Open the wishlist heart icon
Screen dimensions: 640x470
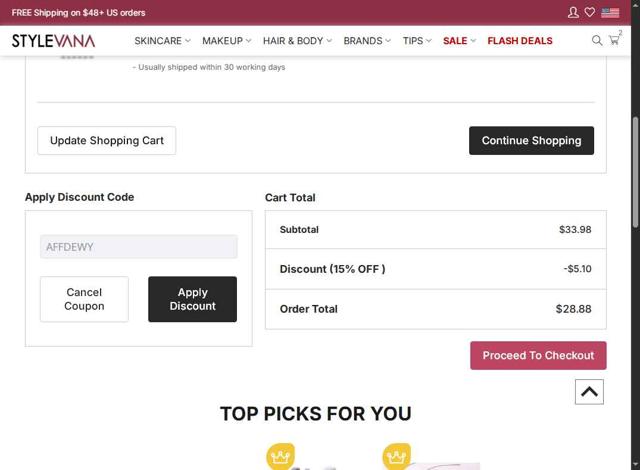[x=590, y=13]
